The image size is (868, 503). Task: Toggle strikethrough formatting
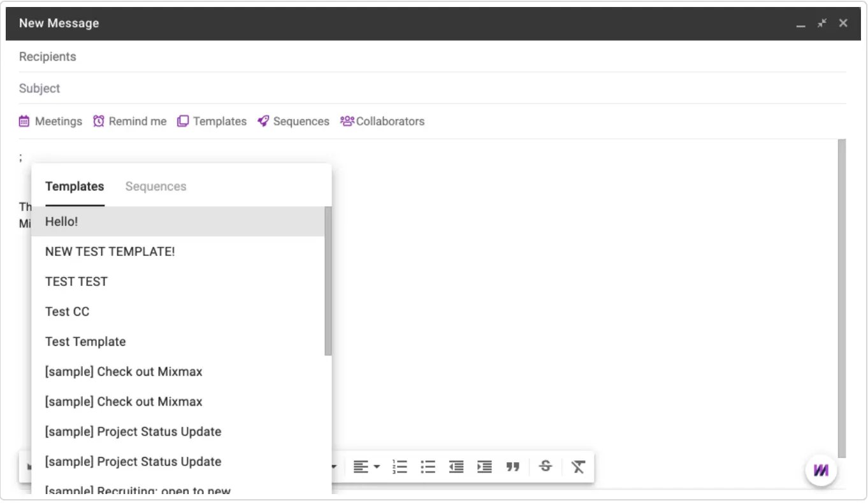pyautogui.click(x=546, y=467)
